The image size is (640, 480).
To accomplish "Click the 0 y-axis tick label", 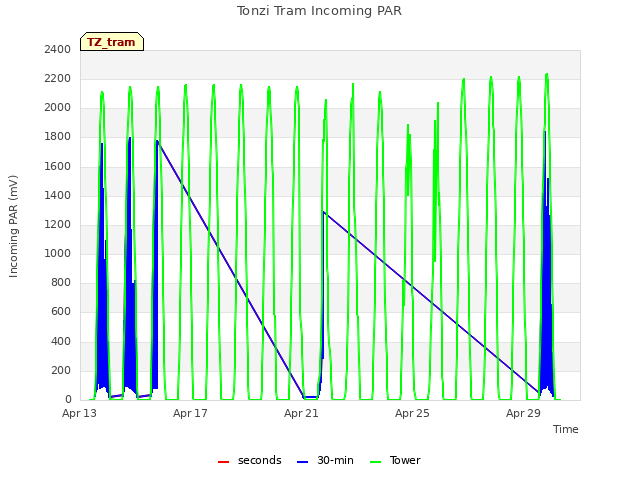I will 68,399.
